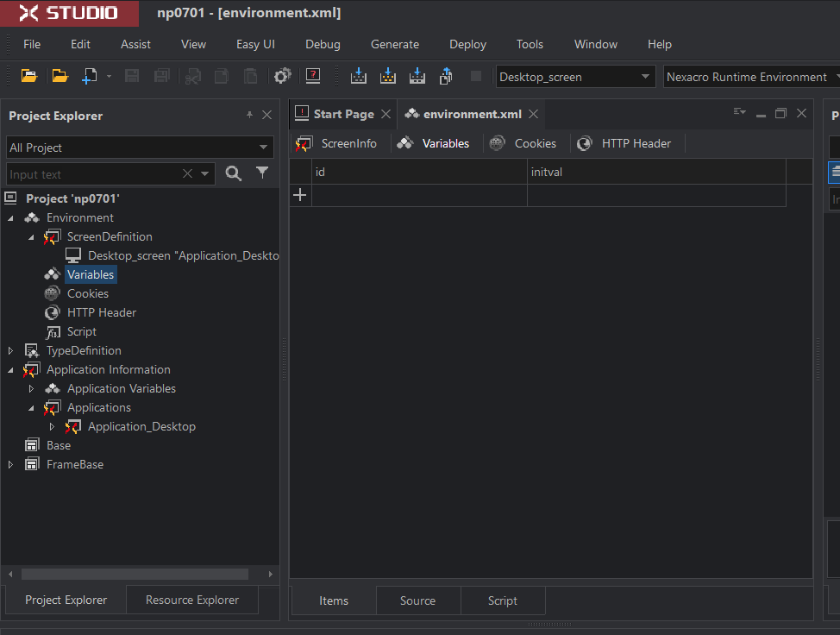Open the Easy UI menu

point(255,45)
